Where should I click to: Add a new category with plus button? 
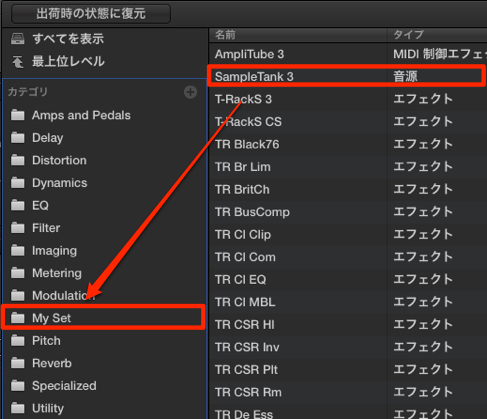[x=190, y=92]
